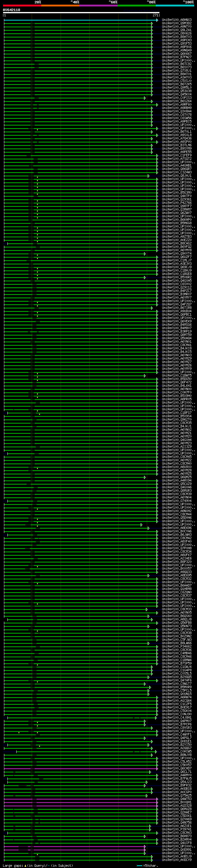The height and width of the screenshot is (868, 197).
Task: Open the UniRef100_B6SZ64 hit
Action: (x=177, y=101)
